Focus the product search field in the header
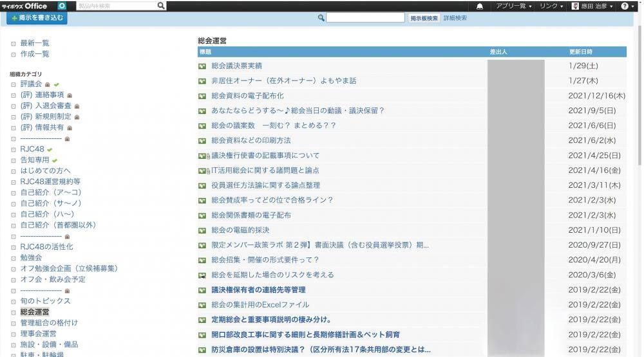The image size is (644, 357). [x=117, y=6]
